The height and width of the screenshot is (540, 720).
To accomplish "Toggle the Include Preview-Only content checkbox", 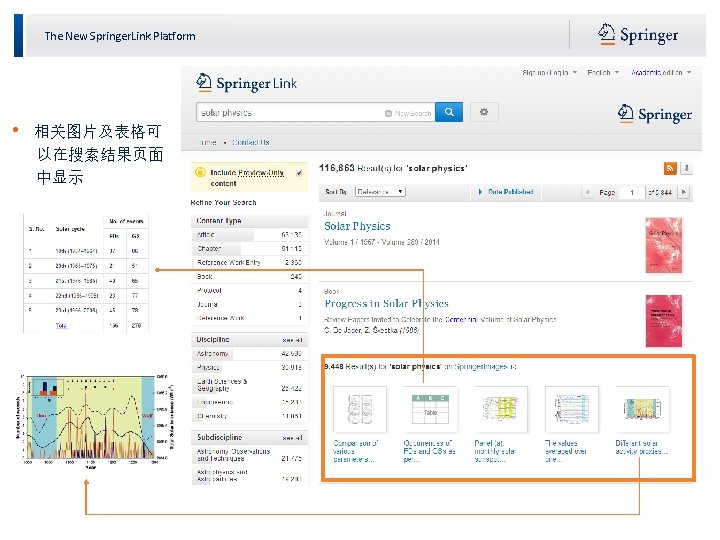I will pyautogui.click(x=299, y=173).
